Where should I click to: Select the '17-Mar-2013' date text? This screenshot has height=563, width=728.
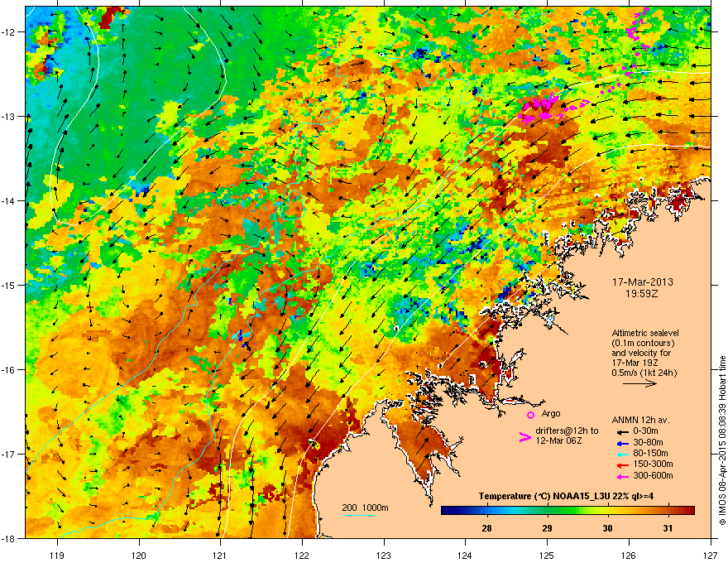[643, 282]
